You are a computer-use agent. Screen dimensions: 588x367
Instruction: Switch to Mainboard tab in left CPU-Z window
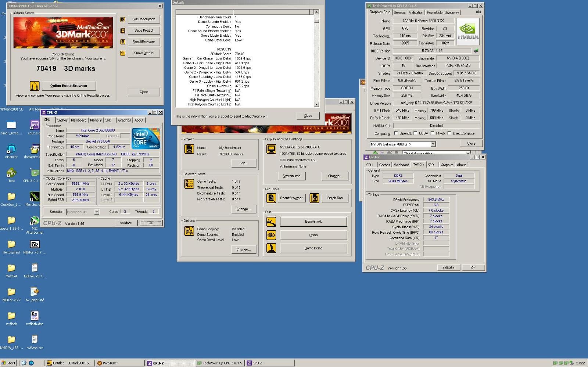(x=79, y=120)
